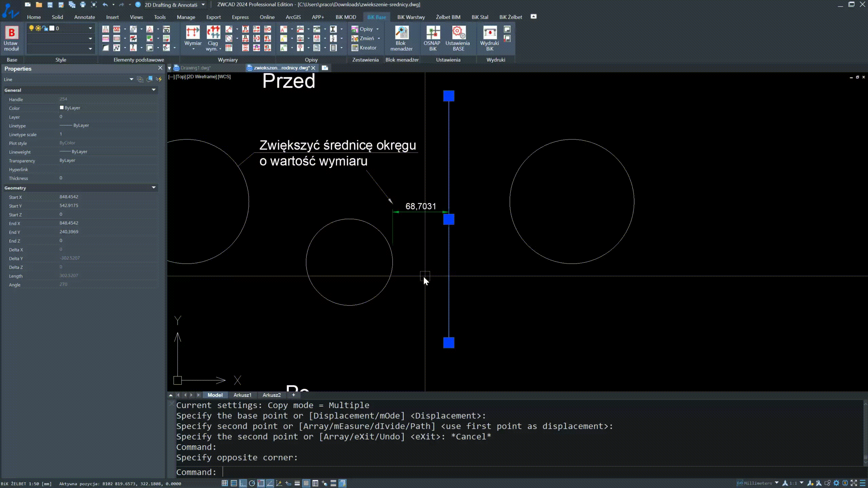Open Wydruki BiK printing tool
The image size is (868, 488).
point(490,38)
